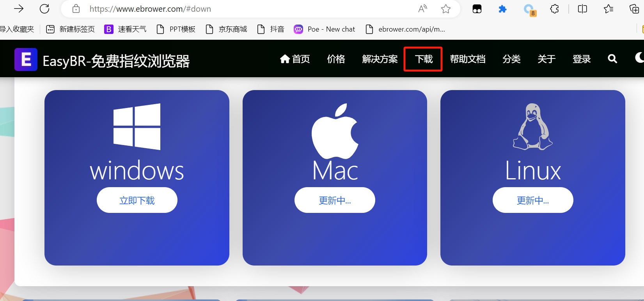Open the 帮助文档 help docs

pos(468,59)
